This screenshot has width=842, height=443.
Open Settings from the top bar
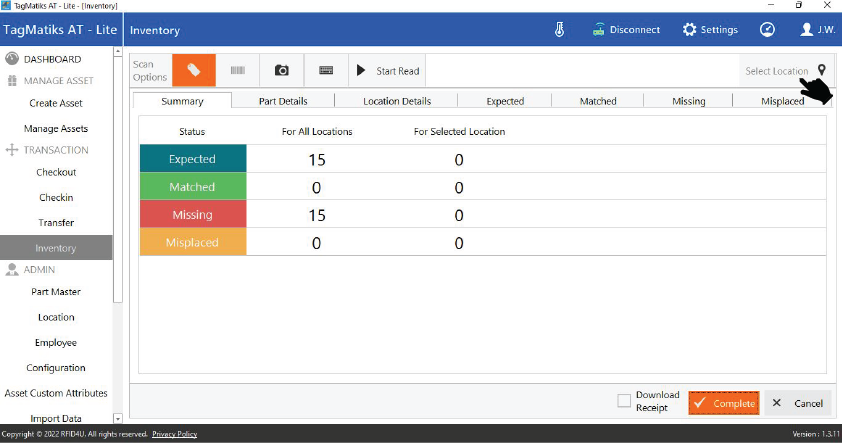point(710,30)
